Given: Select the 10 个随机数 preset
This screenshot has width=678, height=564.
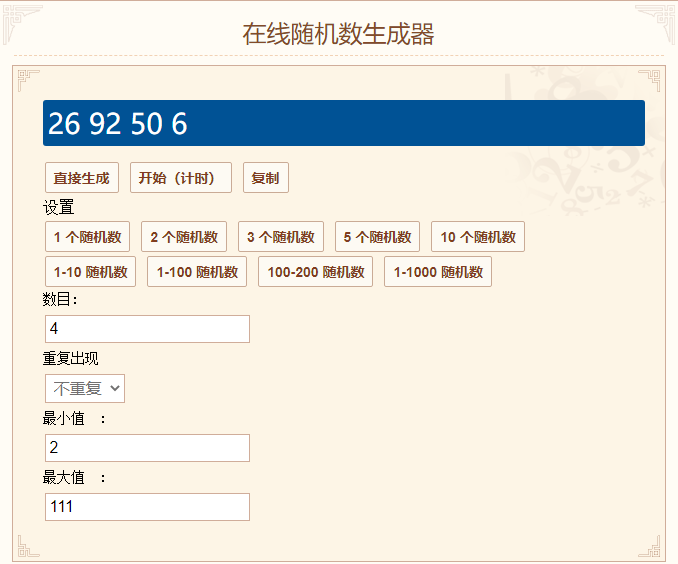Looking at the screenshot, I should click(x=478, y=237).
